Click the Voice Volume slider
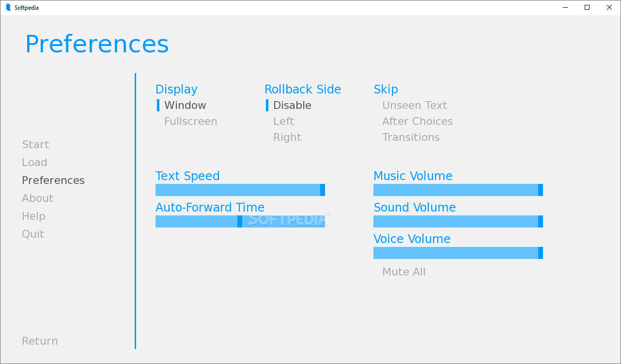 [458, 253]
